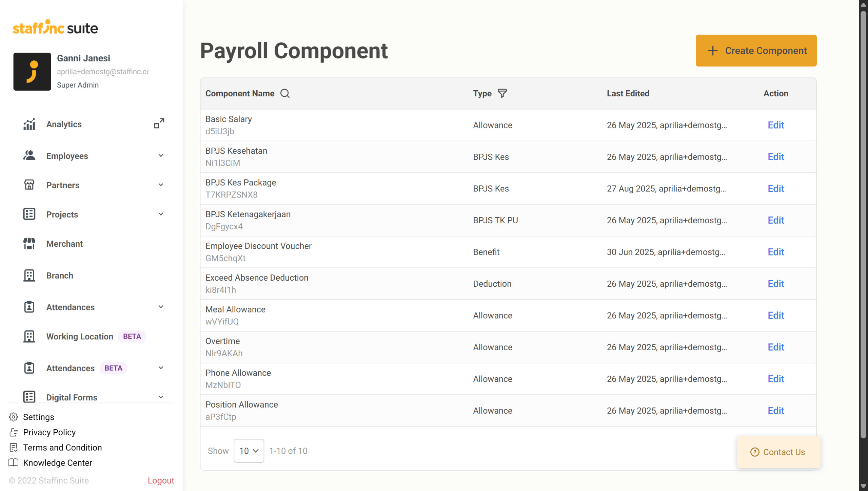The image size is (868, 491).
Task: Expand the Partners submenu arrow
Action: tap(161, 185)
